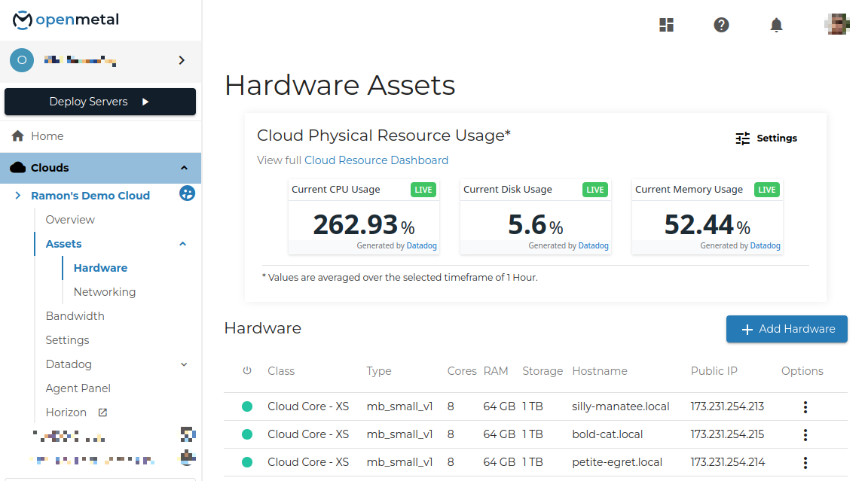The width and height of the screenshot is (868, 481).
Task: Open the notifications bell
Action: (776, 25)
